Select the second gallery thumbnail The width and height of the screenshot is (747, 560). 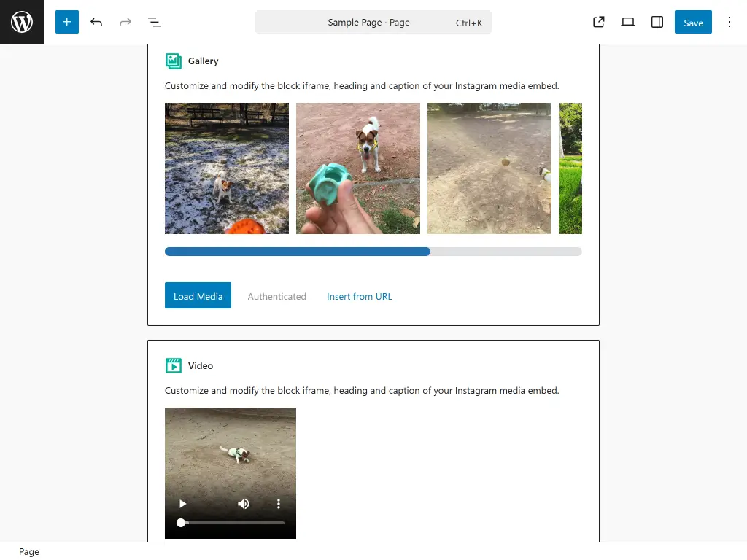357,168
